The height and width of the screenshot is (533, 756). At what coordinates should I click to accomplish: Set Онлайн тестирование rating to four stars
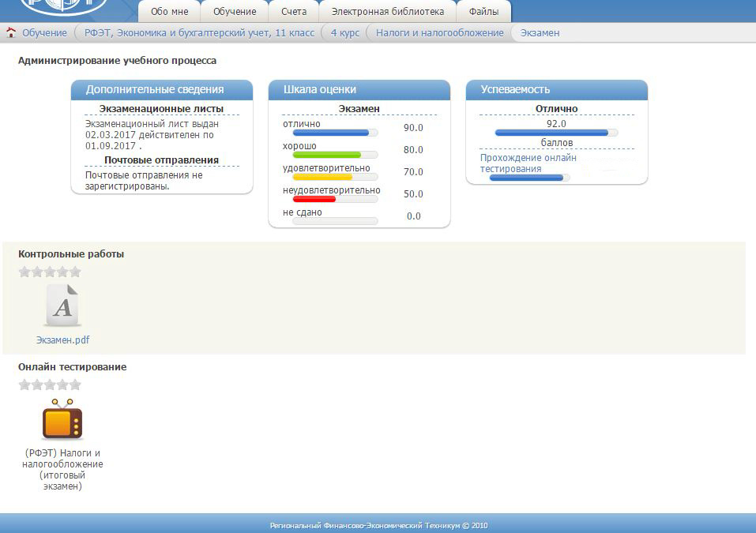point(63,385)
